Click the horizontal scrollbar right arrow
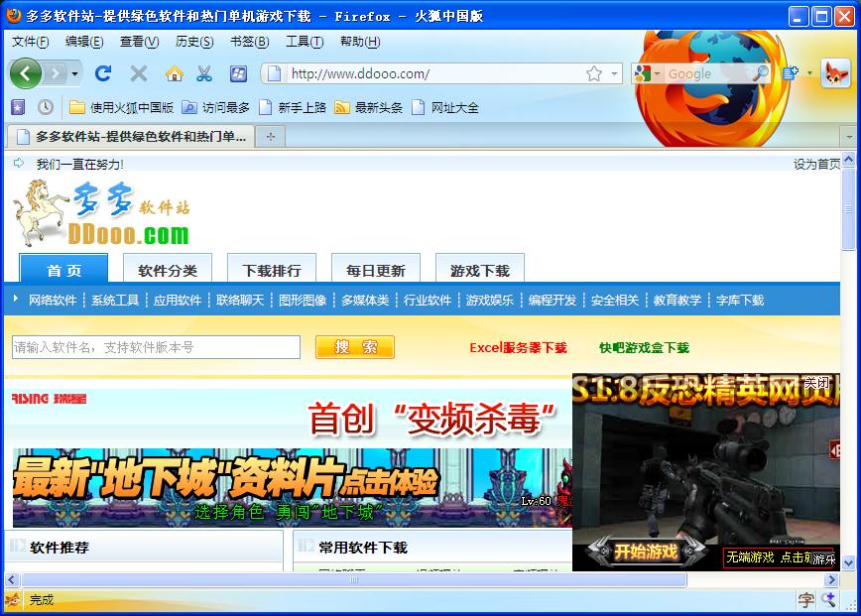This screenshot has height=616, width=861. coord(831,579)
